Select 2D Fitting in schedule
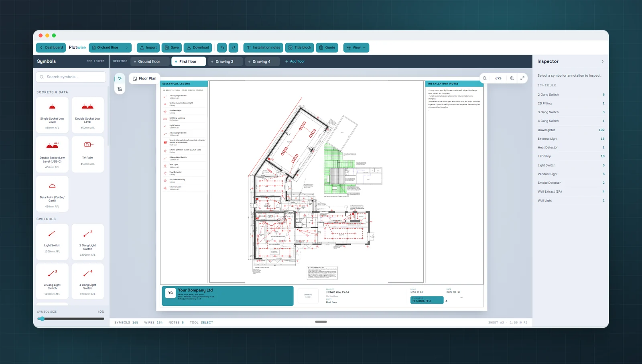Image resolution: width=642 pixels, height=364 pixels. point(571,104)
